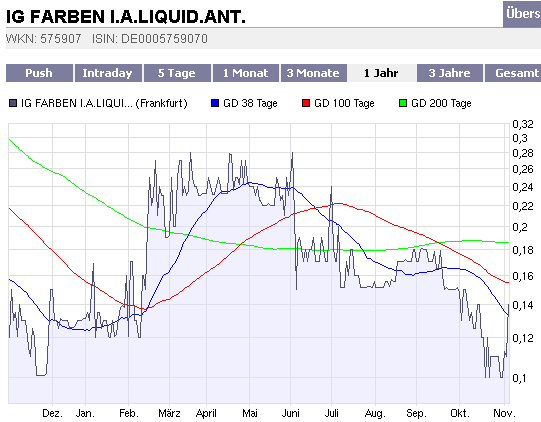Open the 3 Jahre chart tab
Image resolution: width=541 pixels, height=422 pixels.
[x=450, y=73]
